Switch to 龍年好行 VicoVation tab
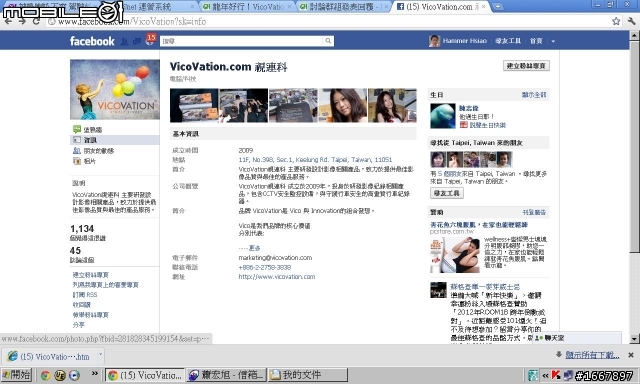Screen dimensions: 640x384 click(248, 7)
